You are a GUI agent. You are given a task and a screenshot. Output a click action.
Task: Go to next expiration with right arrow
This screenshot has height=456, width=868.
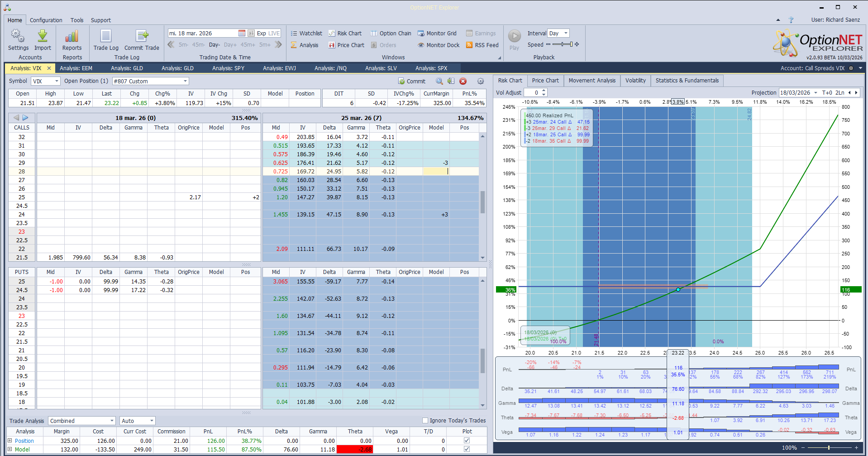(x=25, y=118)
